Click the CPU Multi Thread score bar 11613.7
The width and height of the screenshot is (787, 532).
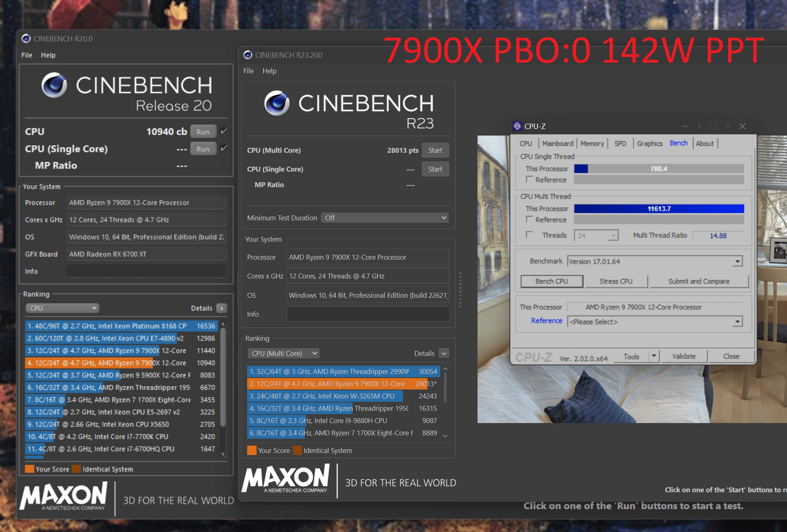click(x=659, y=209)
